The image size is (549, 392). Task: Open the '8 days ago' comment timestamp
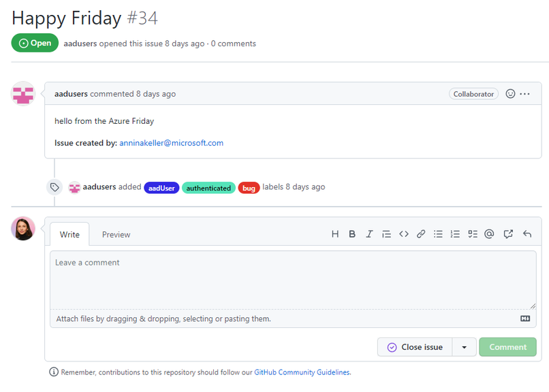(156, 94)
